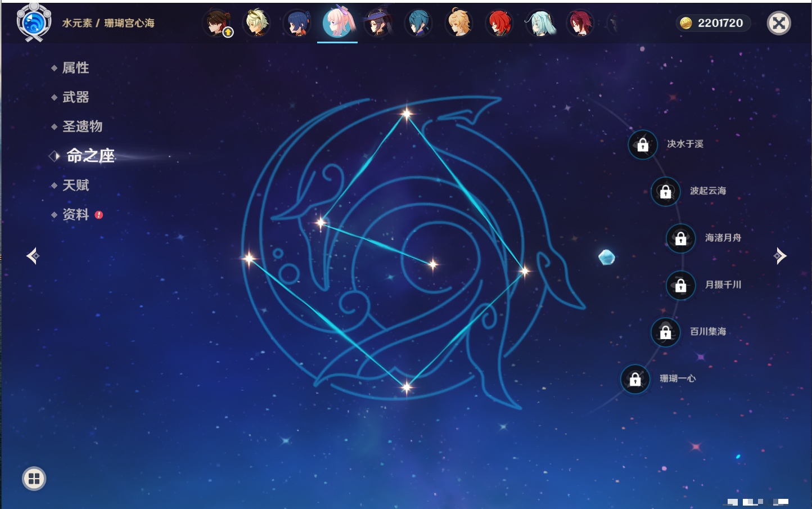Open the grid menu icon at bottom left

coord(34,479)
